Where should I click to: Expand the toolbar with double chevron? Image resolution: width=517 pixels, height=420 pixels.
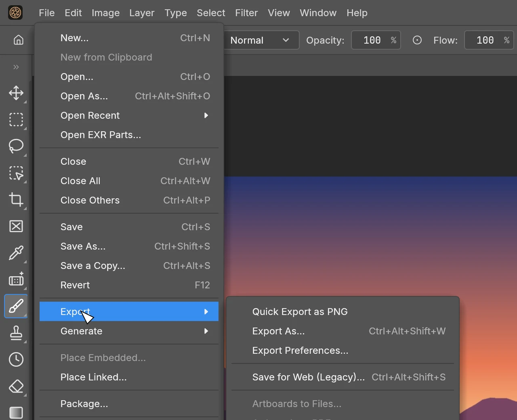coord(16,67)
